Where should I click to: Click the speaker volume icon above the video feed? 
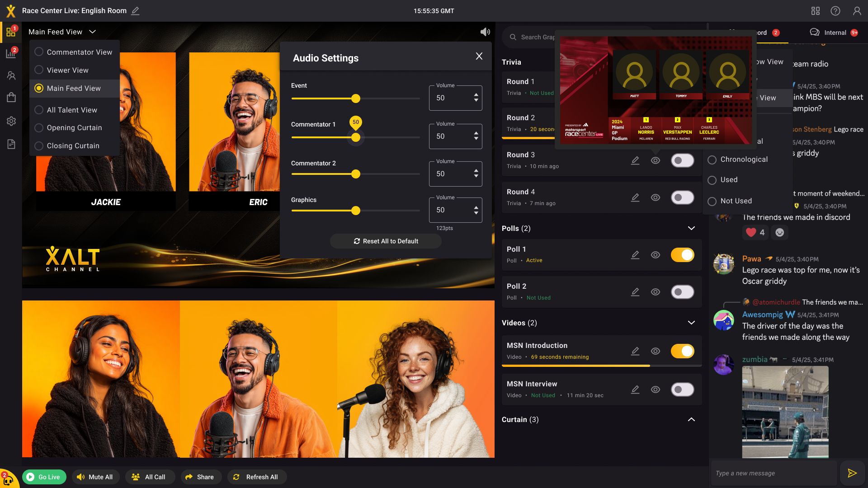pos(485,32)
